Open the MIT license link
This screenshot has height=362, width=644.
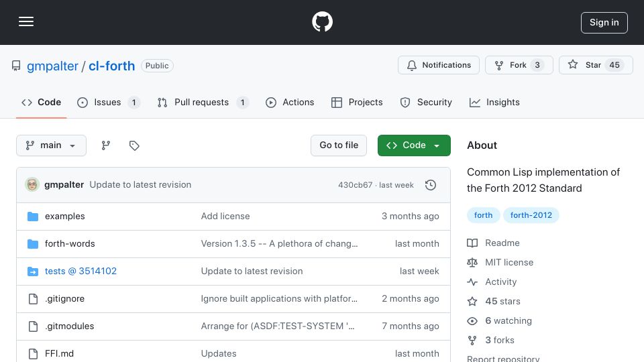(x=500, y=262)
